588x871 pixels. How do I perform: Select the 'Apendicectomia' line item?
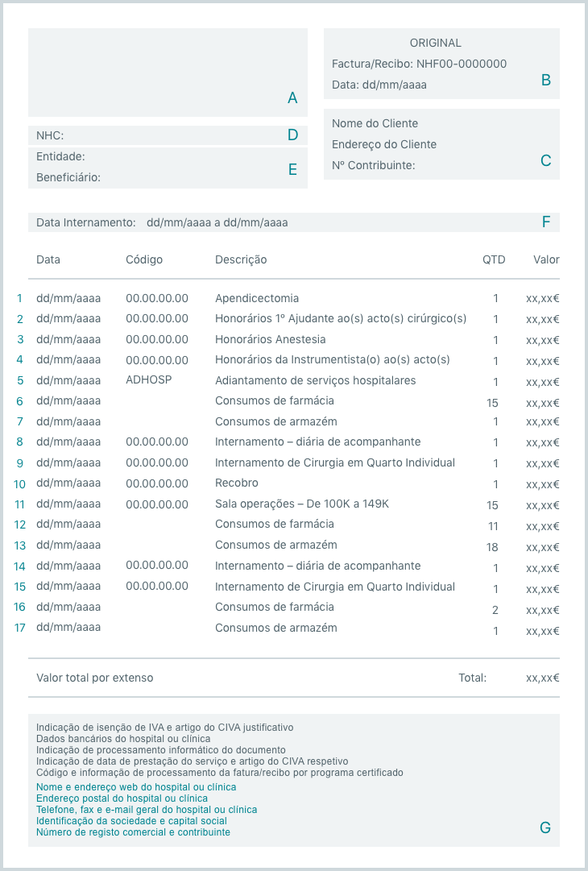[x=257, y=298]
